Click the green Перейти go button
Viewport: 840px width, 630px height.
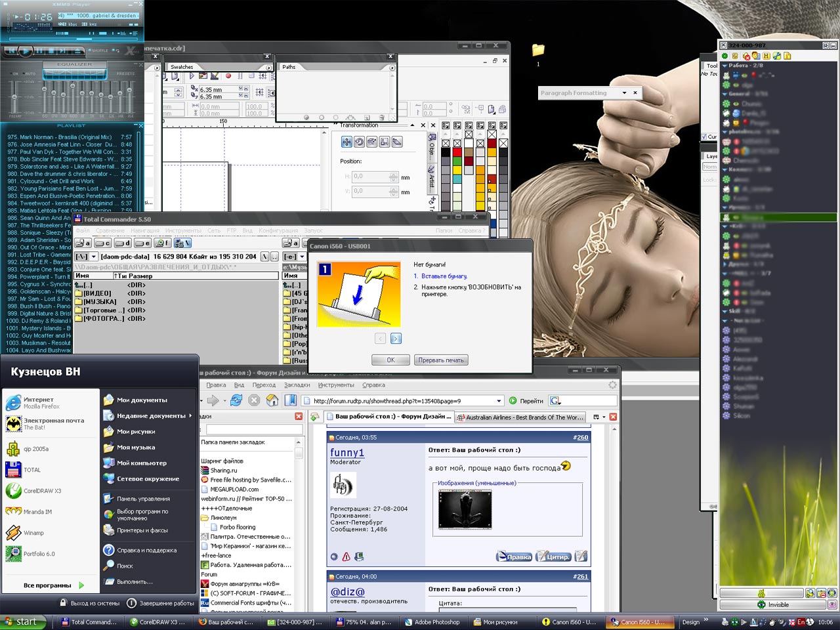(x=526, y=401)
